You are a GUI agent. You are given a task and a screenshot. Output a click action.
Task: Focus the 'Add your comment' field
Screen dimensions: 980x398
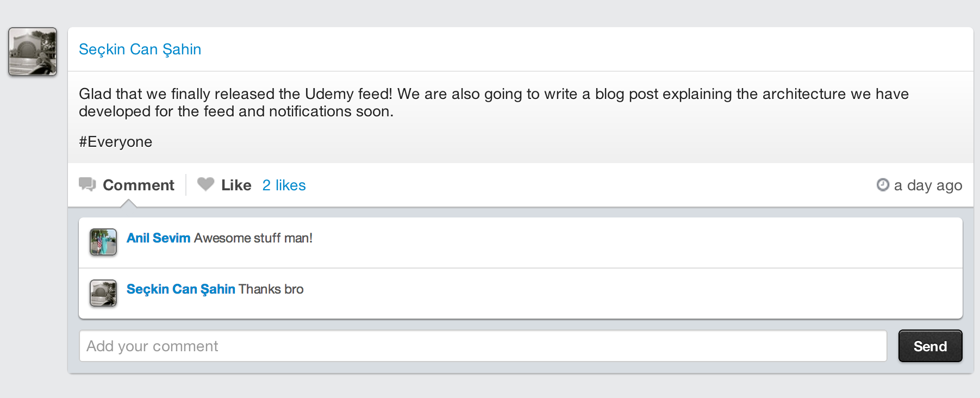483,346
